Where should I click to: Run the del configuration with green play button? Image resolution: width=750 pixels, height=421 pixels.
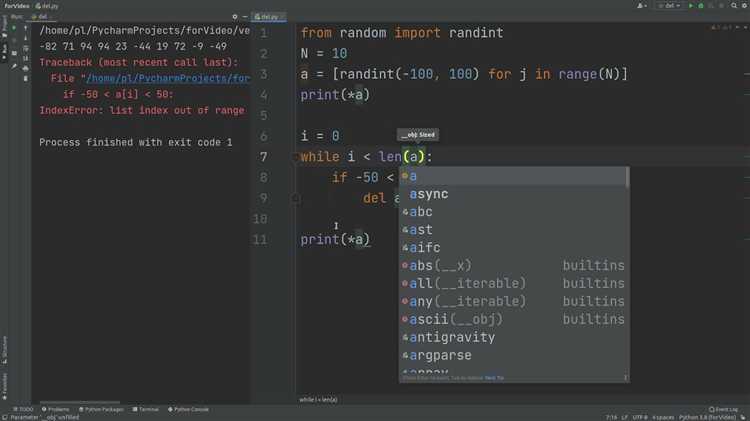(x=690, y=6)
